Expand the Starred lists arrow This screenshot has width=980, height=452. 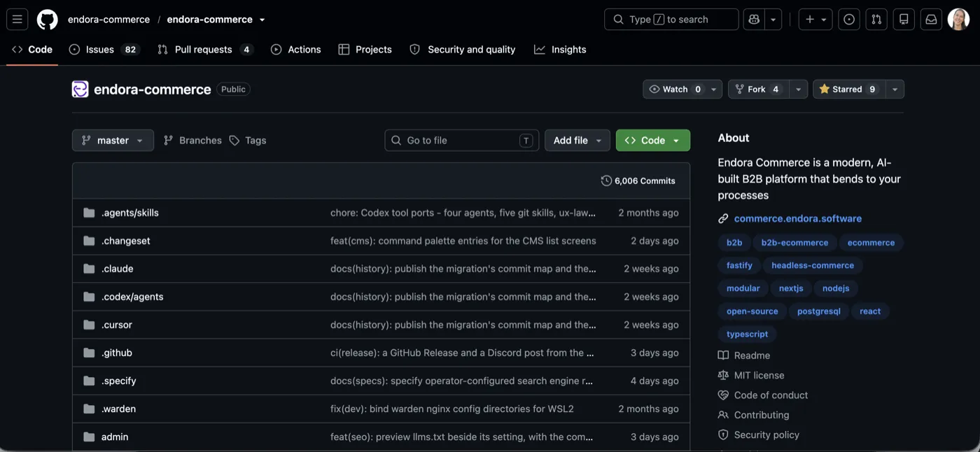coord(895,89)
